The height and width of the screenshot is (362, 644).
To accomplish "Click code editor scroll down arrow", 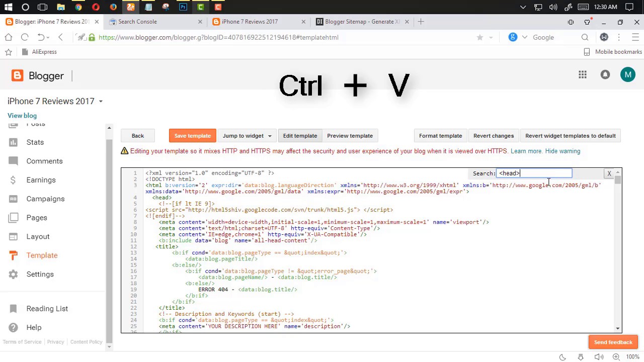I will (618, 329).
